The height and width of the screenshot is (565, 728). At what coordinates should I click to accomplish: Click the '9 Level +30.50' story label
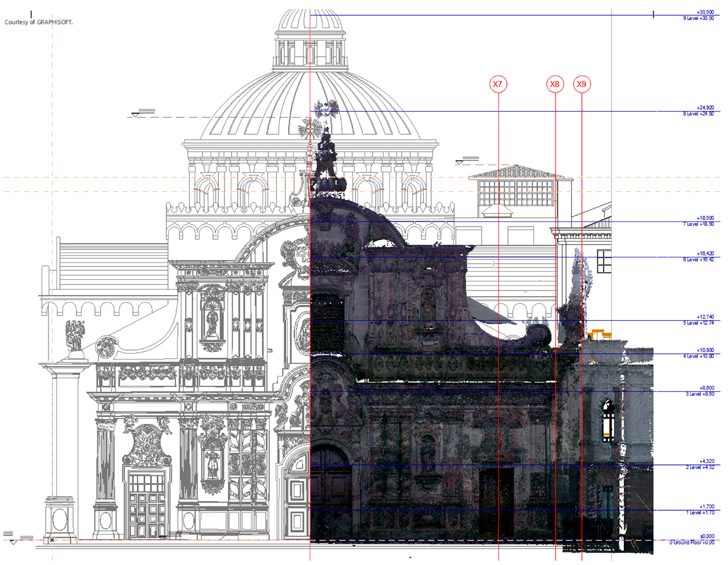[x=698, y=18]
